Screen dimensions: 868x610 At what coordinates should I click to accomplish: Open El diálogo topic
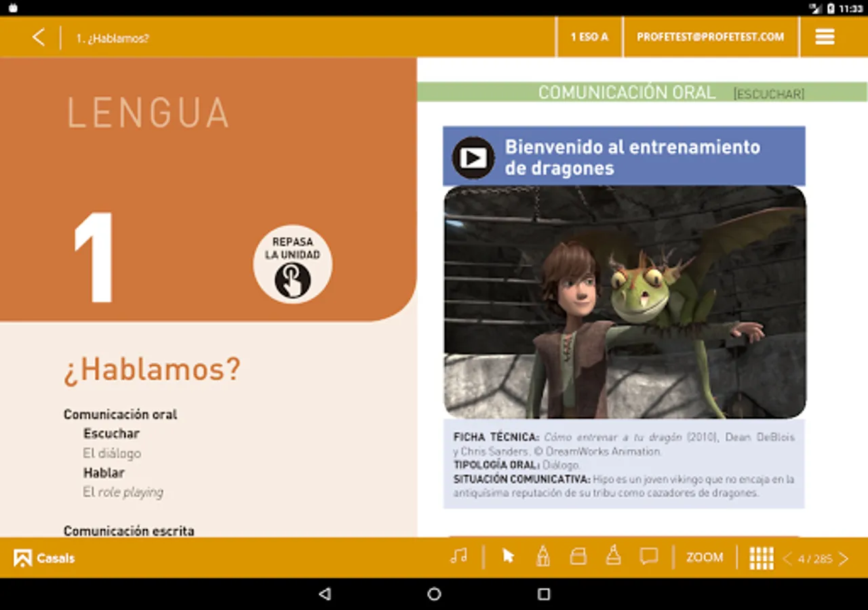coord(112,453)
